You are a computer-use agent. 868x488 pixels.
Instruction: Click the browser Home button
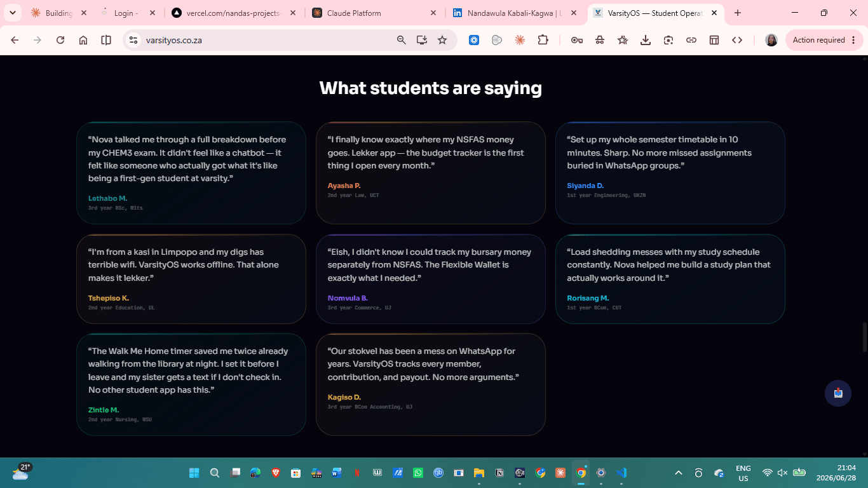[x=83, y=40]
